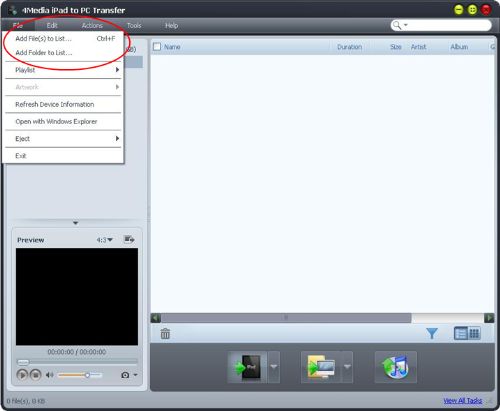Open the 4:3 aspect ratio dropdown
500x411 pixels.
pos(105,240)
